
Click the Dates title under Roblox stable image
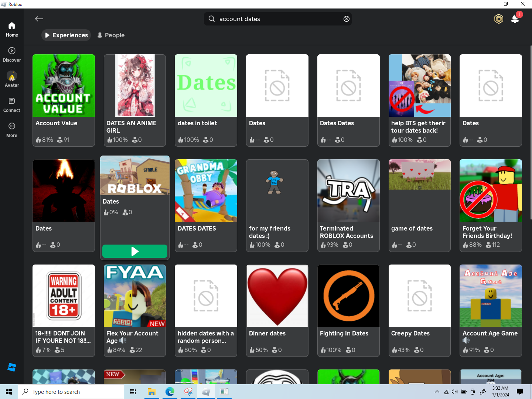pos(111,201)
